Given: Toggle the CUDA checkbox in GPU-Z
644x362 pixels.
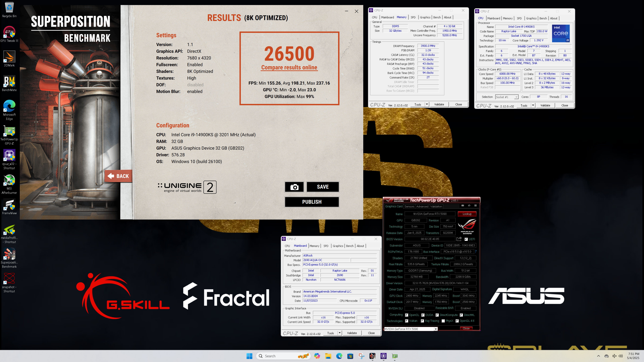Looking at the screenshot, I should pyautogui.click(x=423, y=315).
